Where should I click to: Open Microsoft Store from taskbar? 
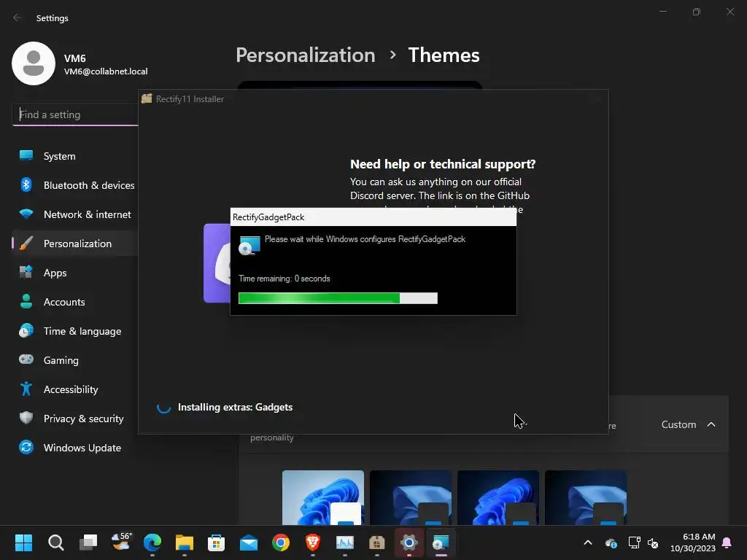[216, 542]
